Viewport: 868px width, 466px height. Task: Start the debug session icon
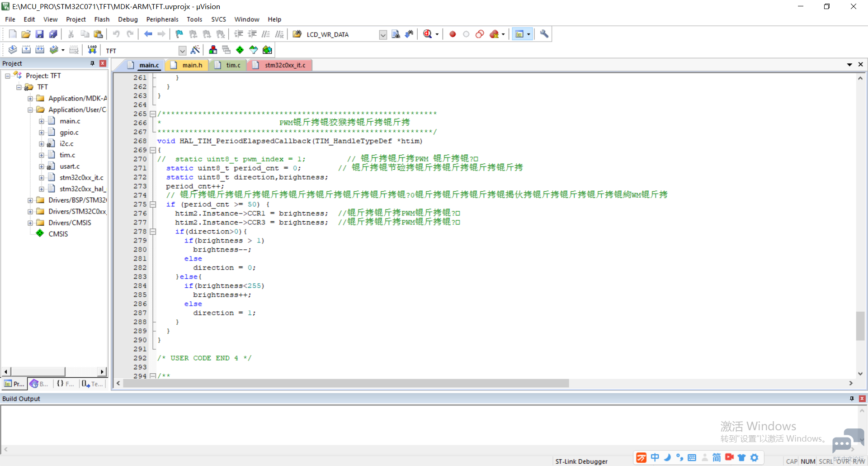tap(427, 34)
